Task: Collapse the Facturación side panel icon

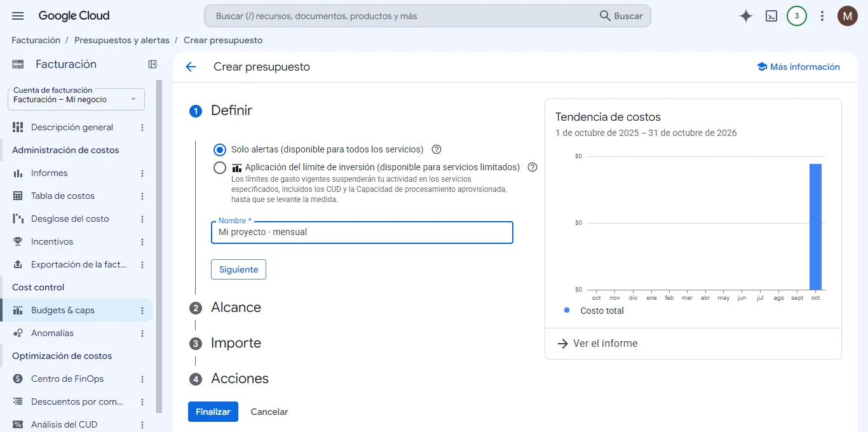Action: [x=153, y=64]
